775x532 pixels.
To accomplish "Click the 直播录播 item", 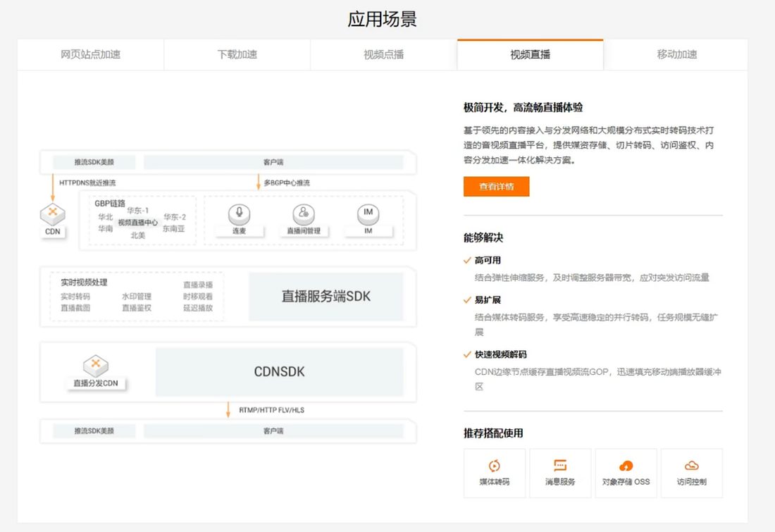I will [198, 285].
